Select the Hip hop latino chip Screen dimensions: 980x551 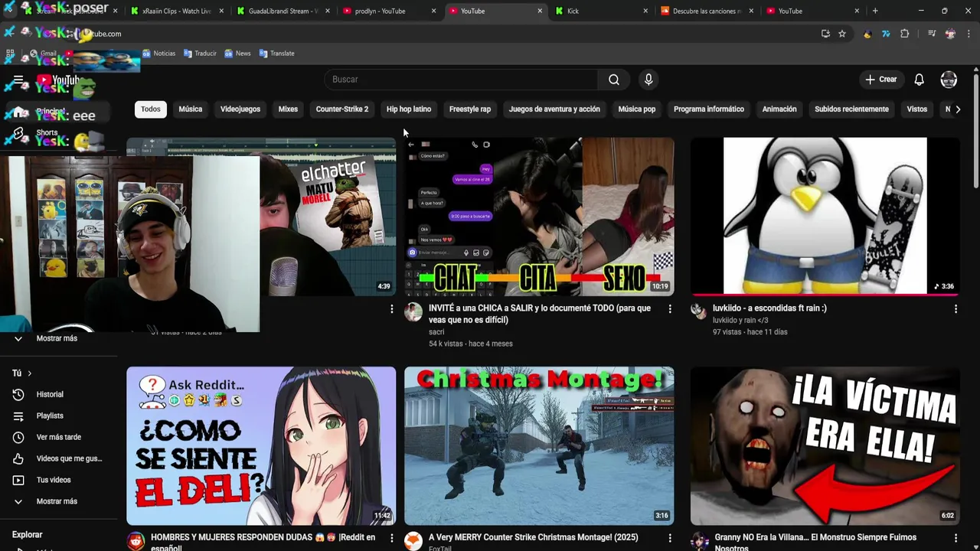pyautogui.click(x=409, y=109)
